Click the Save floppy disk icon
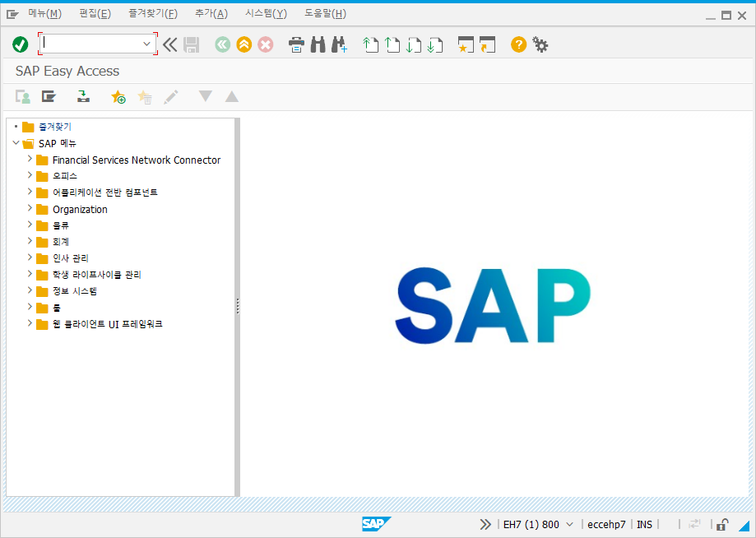 (192, 44)
